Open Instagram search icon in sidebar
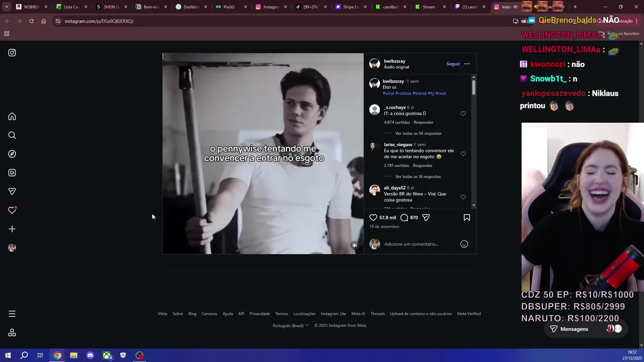The height and width of the screenshot is (362, 644). (x=12, y=135)
